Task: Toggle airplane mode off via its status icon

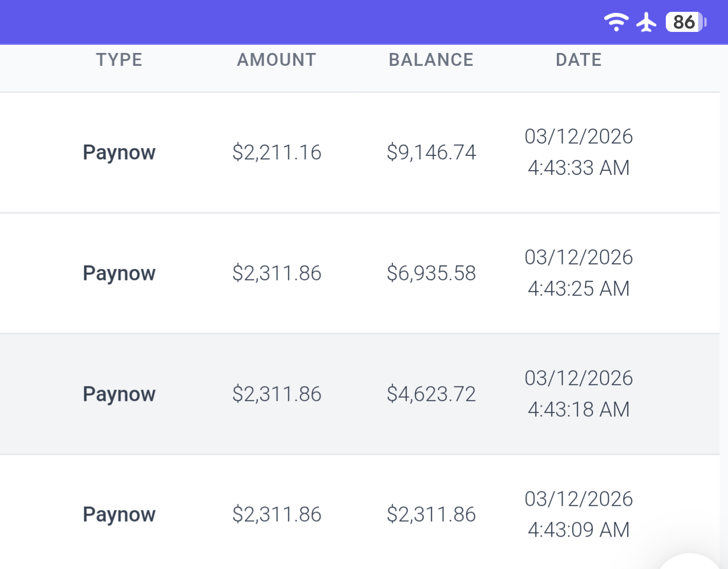Action: pyautogui.click(x=647, y=22)
